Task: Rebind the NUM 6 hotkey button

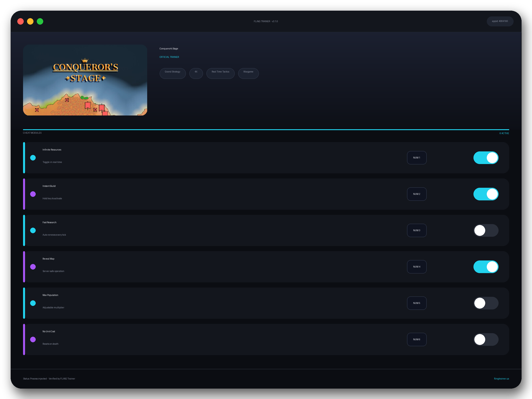Action: pyautogui.click(x=417, y=339)
